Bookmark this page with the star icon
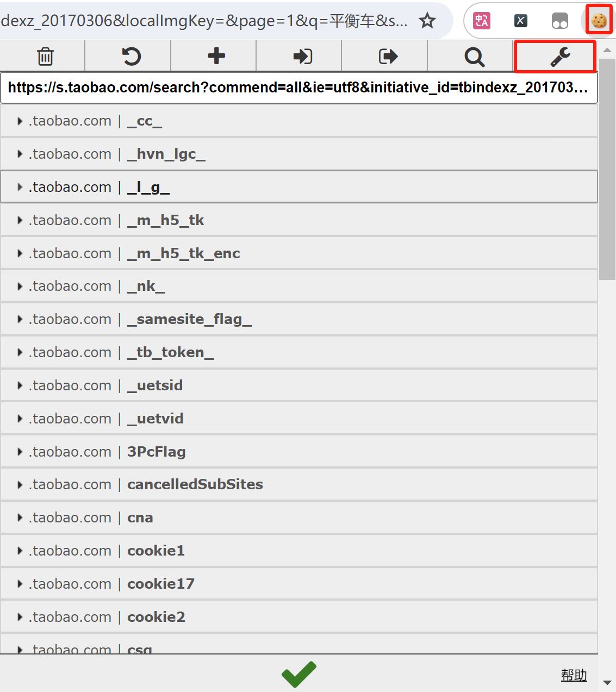 point(427,21)
